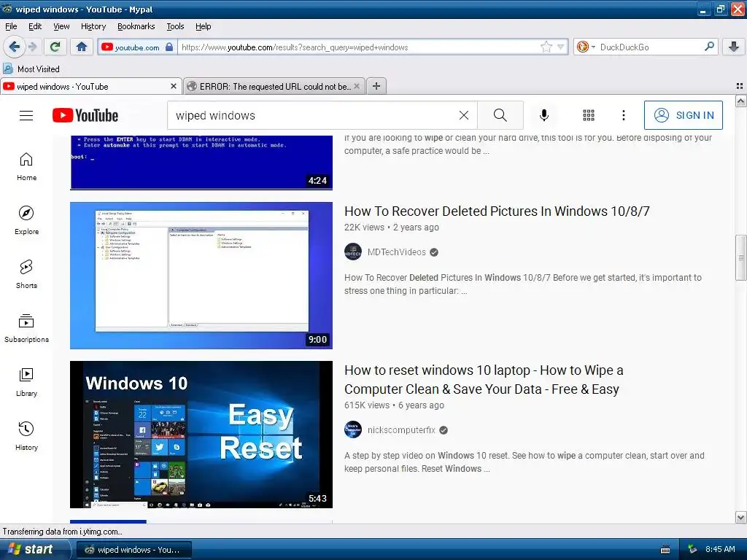Expand the URL history dropdown arrow
The image size is (747, 560).
[x=560, y=47]
